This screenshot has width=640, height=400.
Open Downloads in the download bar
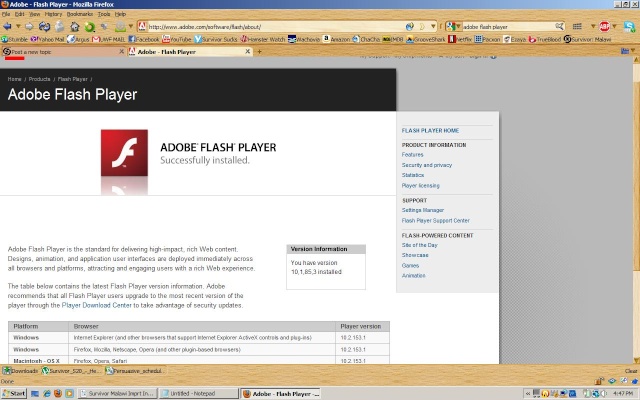tap(20, 371)
